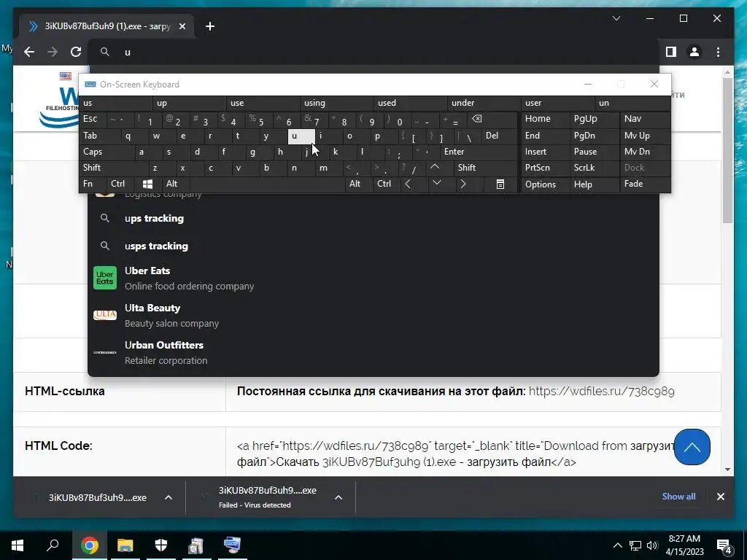
Task: Toggle the ScrLk key
Action: point(594,168)
